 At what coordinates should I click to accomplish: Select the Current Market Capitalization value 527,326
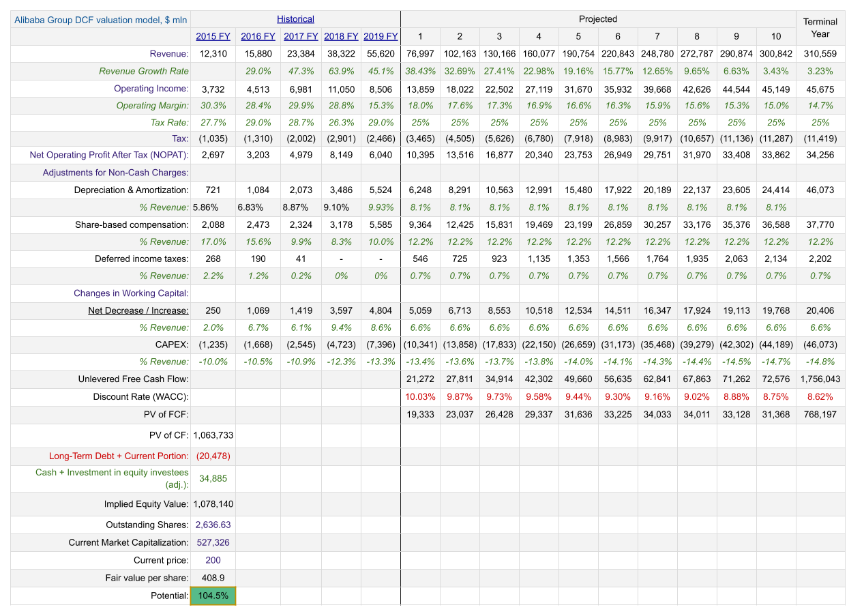tap(213, 542)
